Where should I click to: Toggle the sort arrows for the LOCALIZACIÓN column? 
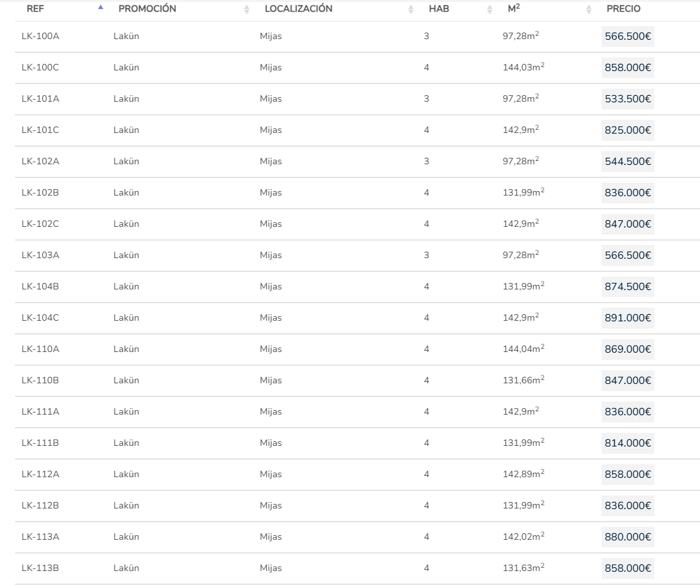click(411, 9)
